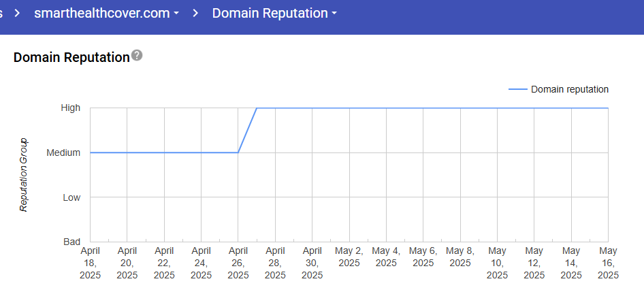
Task: Click the High label on the y-axis
Action: (x=70, y=108)
